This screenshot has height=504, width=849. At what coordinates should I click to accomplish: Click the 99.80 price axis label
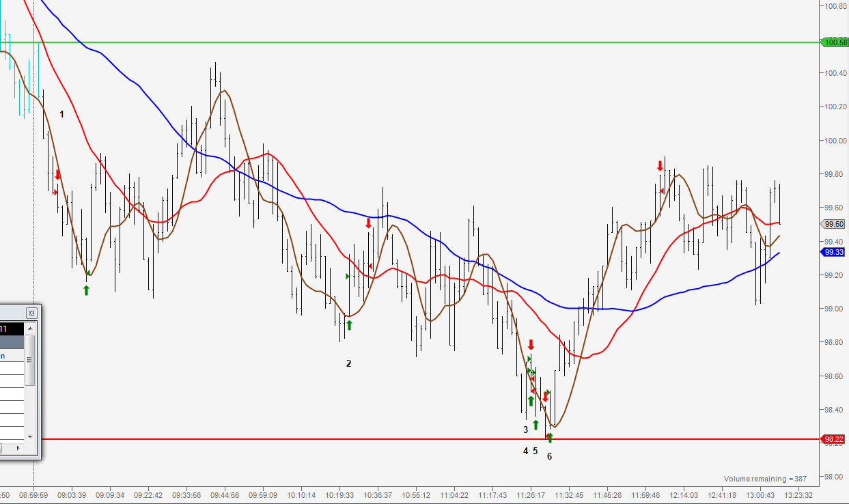click(x=835, y=174)
